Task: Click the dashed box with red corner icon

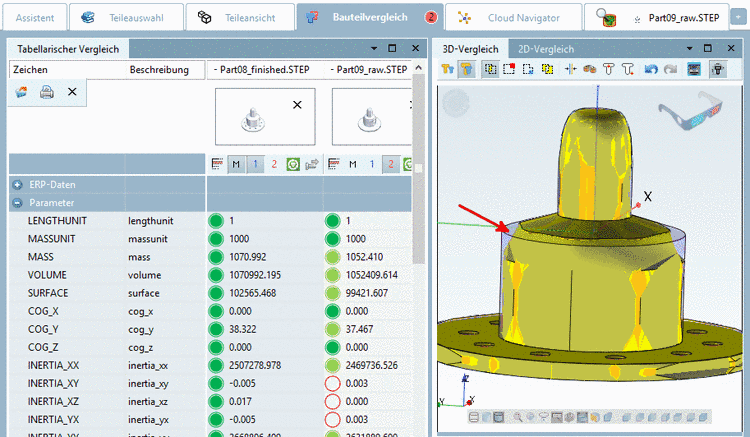Action: pyautogui.click(x=509, y=69)
